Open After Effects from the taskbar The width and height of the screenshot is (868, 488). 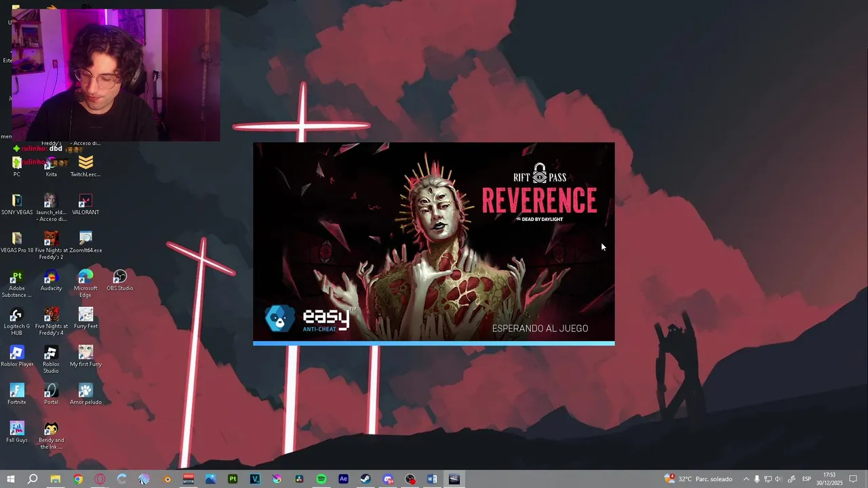[x=343, y=479]
